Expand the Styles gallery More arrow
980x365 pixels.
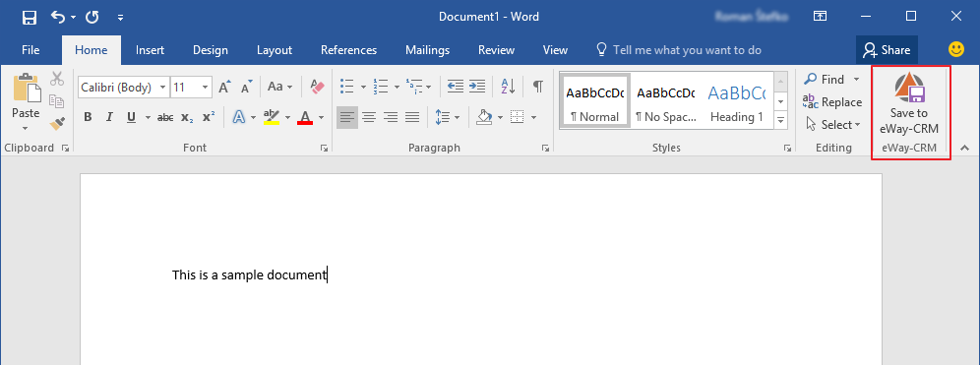tap(780, 120)
